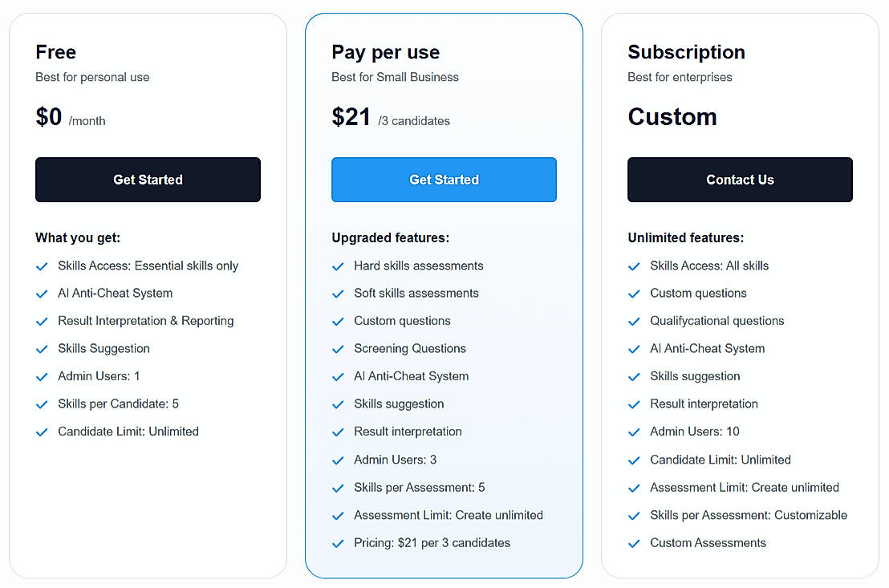Click checkmark beside Result Interpretation & Reporting
The image size is (889, 588).
(x=43, y=322)
